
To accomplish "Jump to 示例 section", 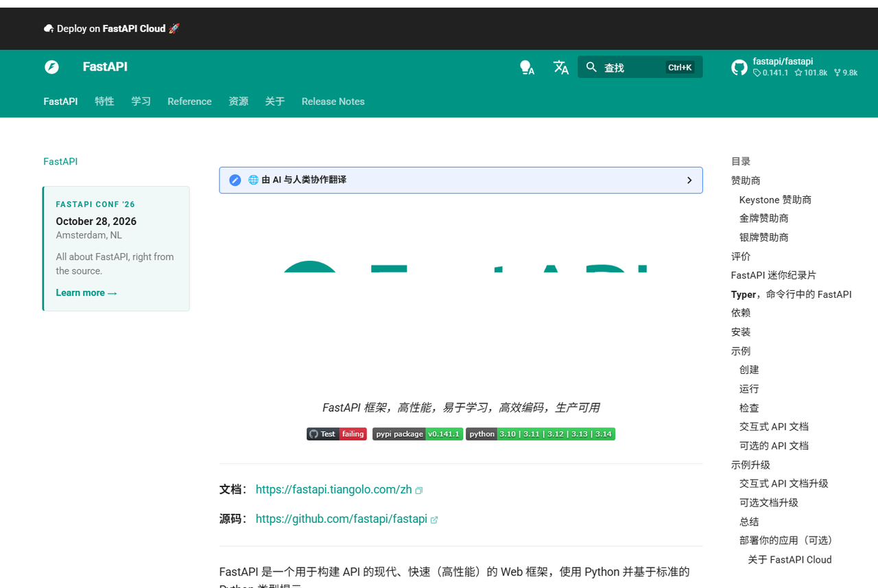I will click(x=741, y=351).
